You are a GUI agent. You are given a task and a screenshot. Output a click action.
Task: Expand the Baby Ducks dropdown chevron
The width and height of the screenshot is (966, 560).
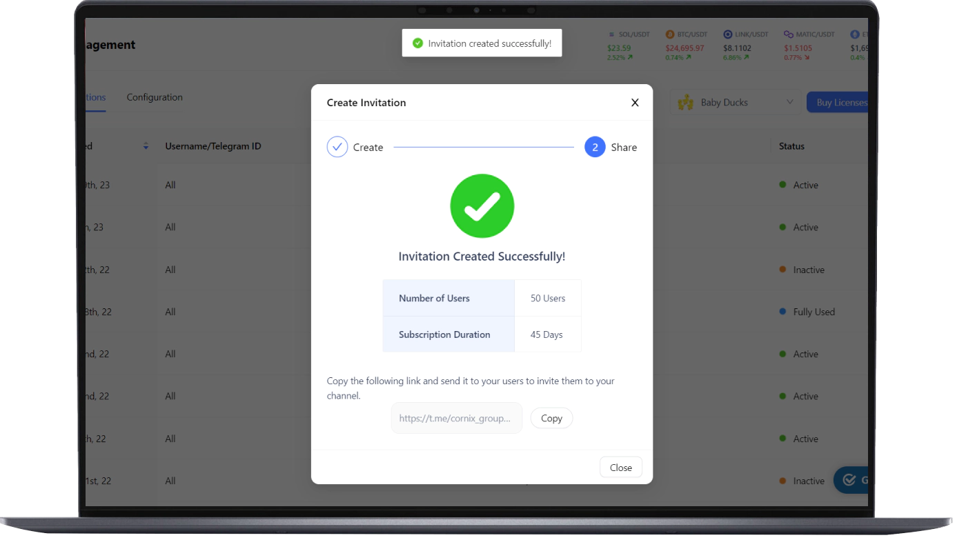(x=790, y=102)
